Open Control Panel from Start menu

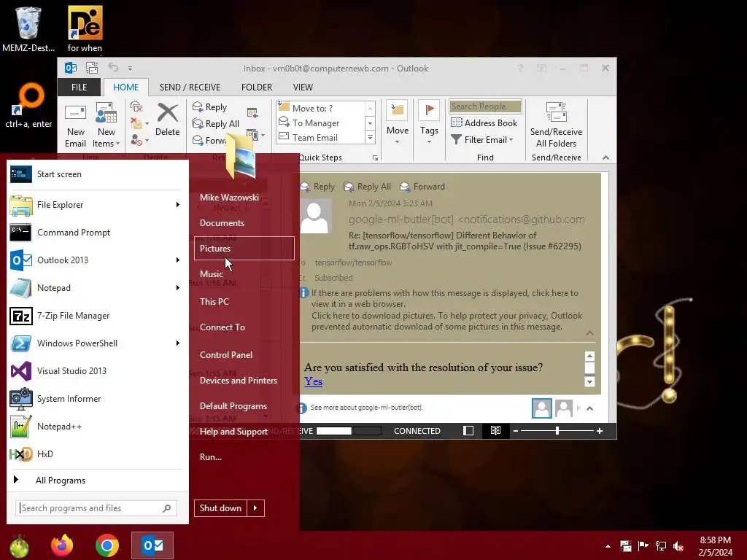coord(226,355)
